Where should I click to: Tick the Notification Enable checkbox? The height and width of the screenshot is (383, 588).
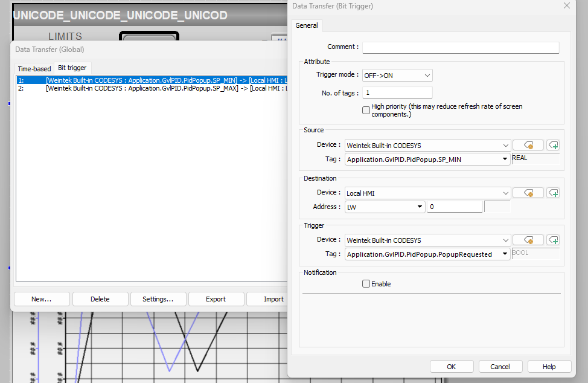tap(366, 284)
